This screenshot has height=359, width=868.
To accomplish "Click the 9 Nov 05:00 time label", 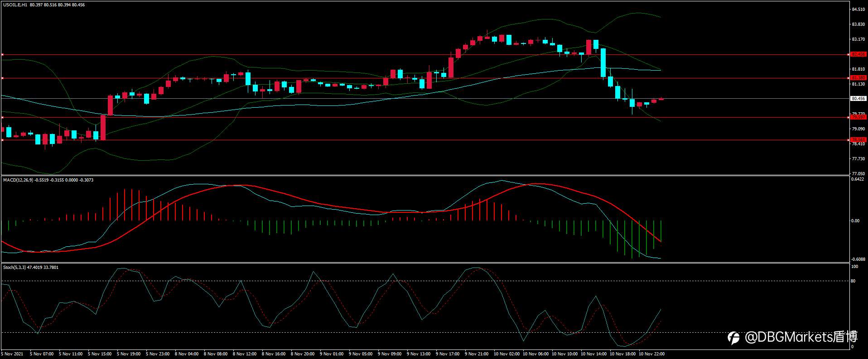I will pyautogui.click(x=361, y=354).
